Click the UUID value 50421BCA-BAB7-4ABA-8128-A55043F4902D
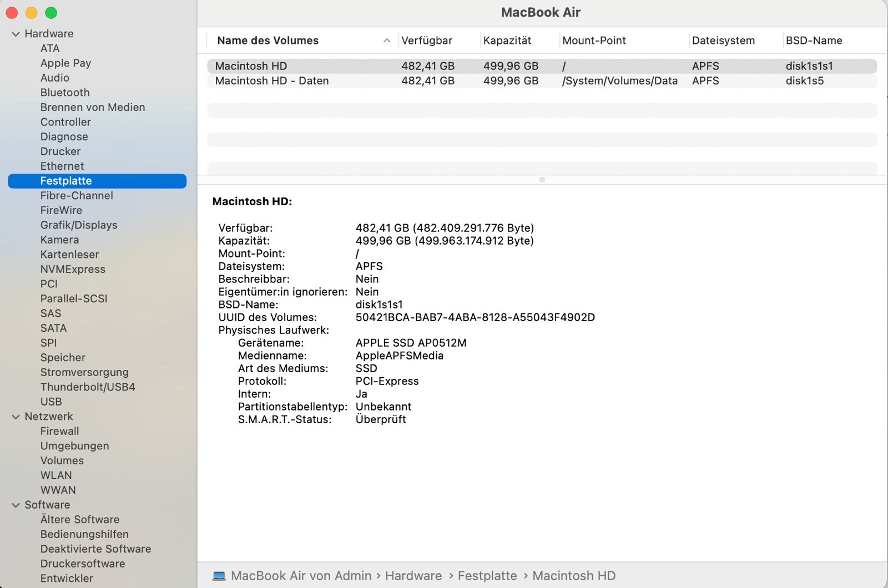The image size is (888, 588). tap(475, 317)
